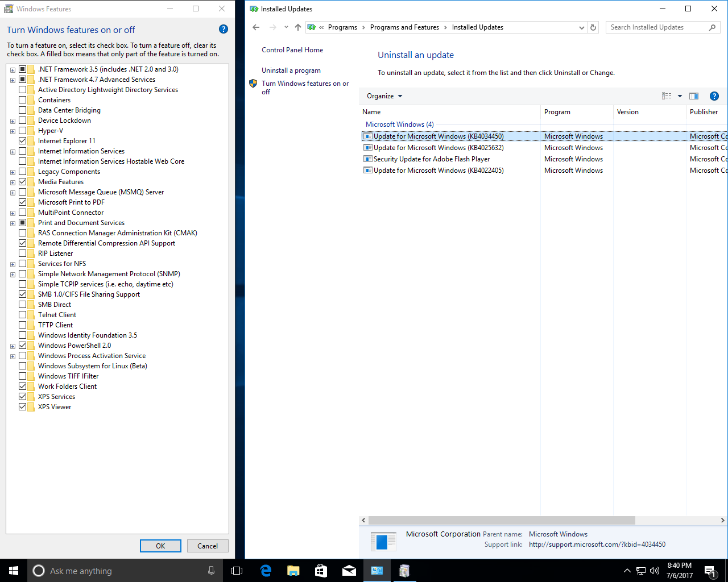The height and width of the screenshot is (582, 728).
Task: Open the Organize dropdown menu
Action: pyautogui.click(x=384, y=96)
